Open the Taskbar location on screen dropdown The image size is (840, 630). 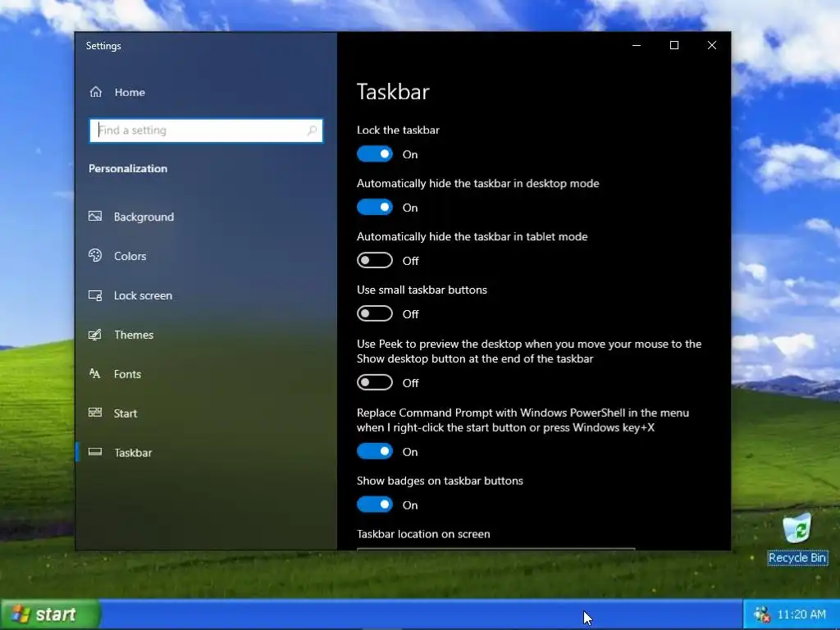495,549
